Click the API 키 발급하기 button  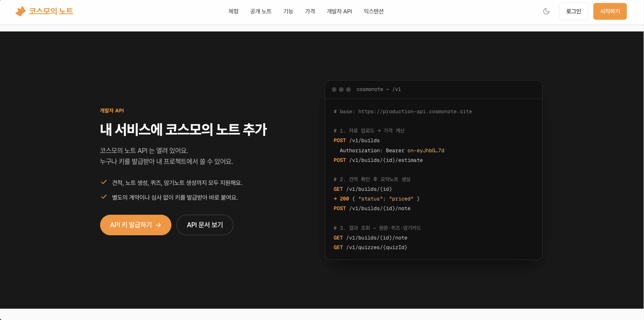coord(136,225)
